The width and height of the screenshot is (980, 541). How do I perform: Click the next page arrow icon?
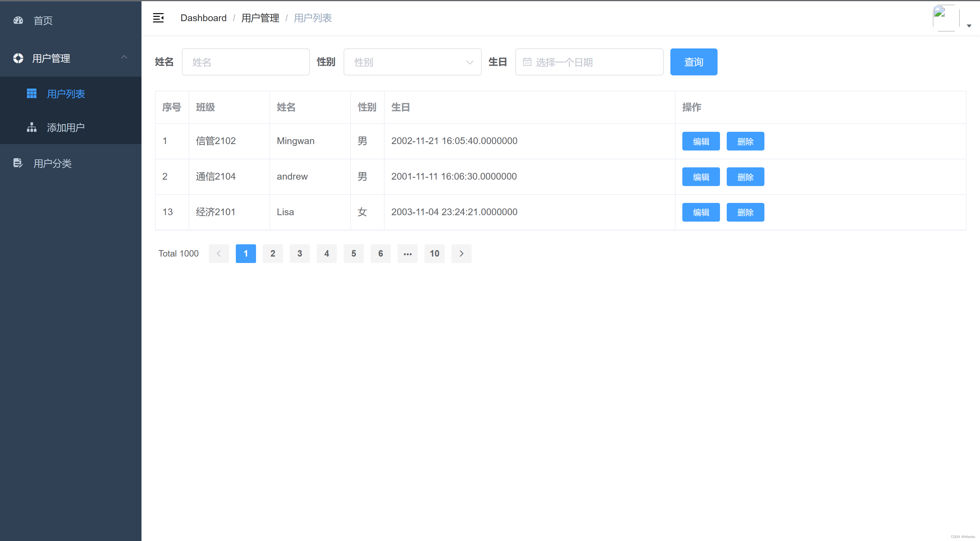click(461, 253)
